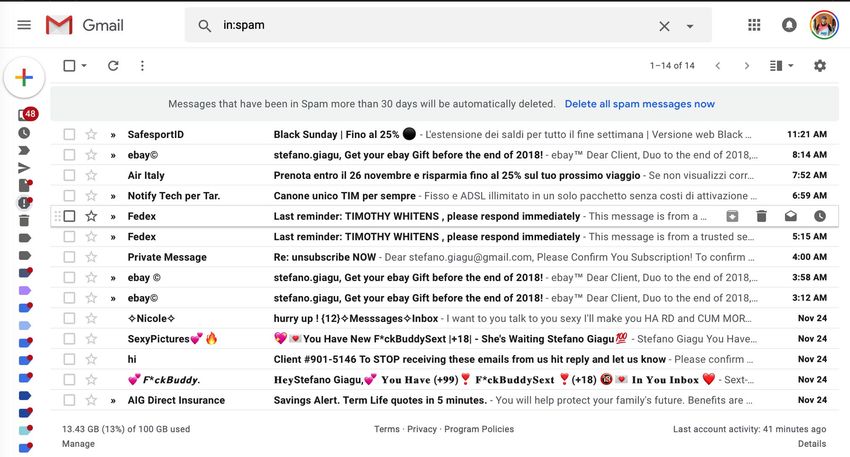Delete the hovered Fedex message via trash icon
The width and height of the screenshot is (850, 457).
pyautogui.click(x=761, y=216)
